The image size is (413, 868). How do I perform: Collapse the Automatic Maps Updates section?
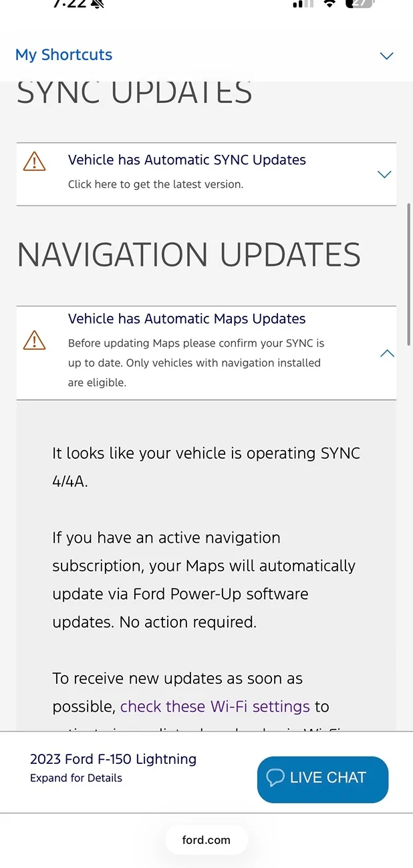[387, 353]
